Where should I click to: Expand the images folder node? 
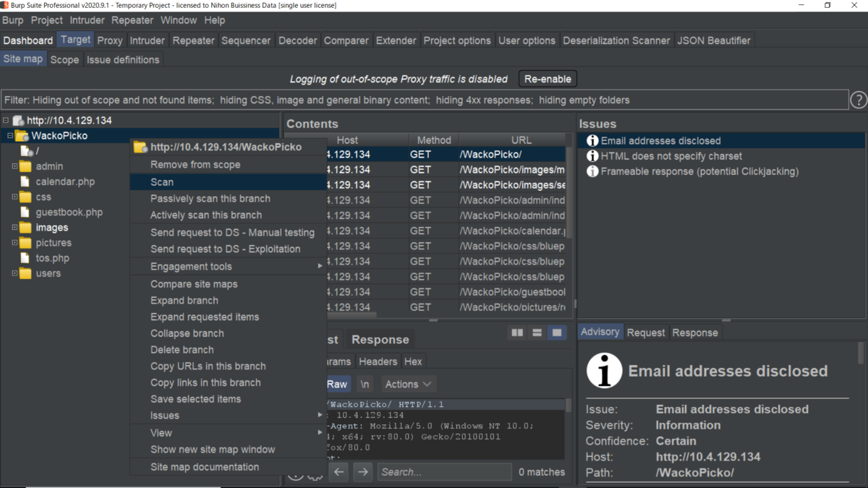[x=14, y=228]
